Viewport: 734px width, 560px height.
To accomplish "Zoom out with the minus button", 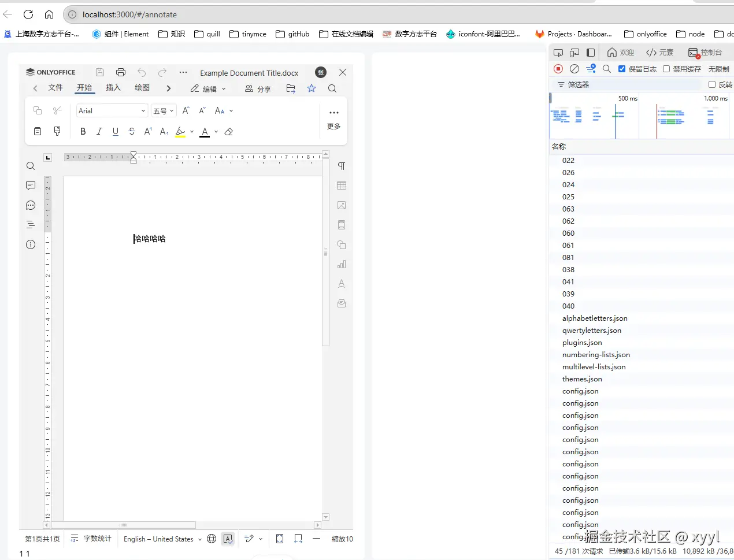I will [x=316, y=539].
